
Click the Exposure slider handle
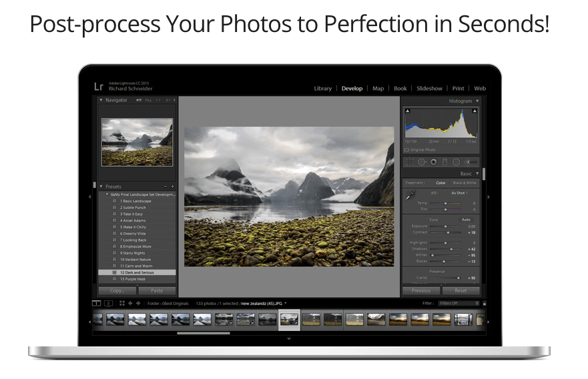pyautogui.click(x=445, y=226)
